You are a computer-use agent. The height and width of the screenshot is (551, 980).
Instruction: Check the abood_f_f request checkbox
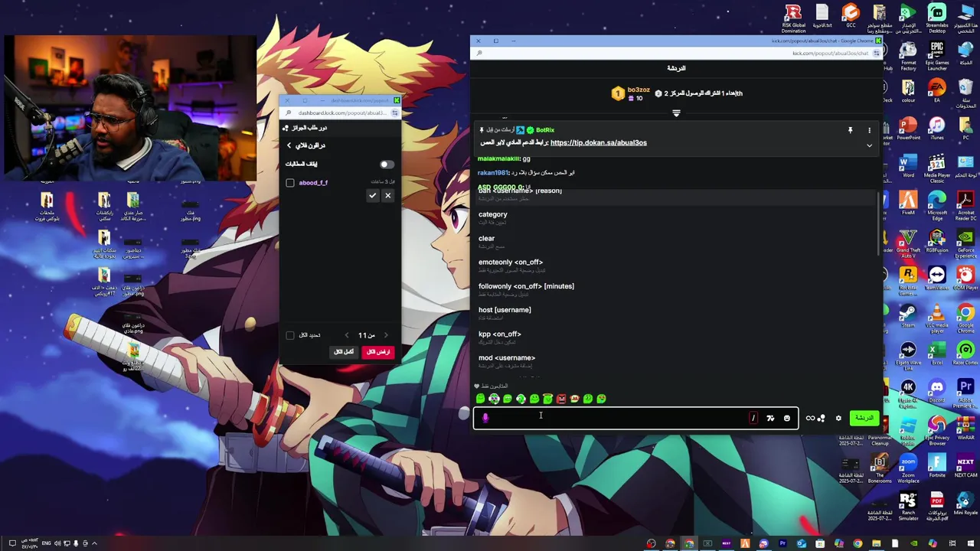point(290,183)
